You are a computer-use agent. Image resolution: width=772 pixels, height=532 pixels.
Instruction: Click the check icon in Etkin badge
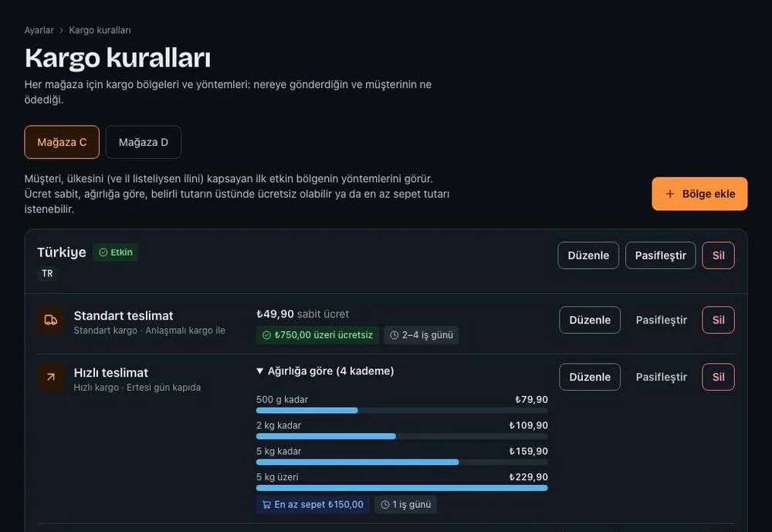[103, 252]
